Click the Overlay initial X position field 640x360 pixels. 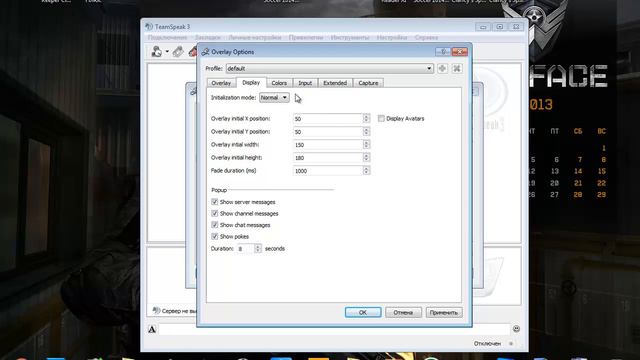click(328, 119)
